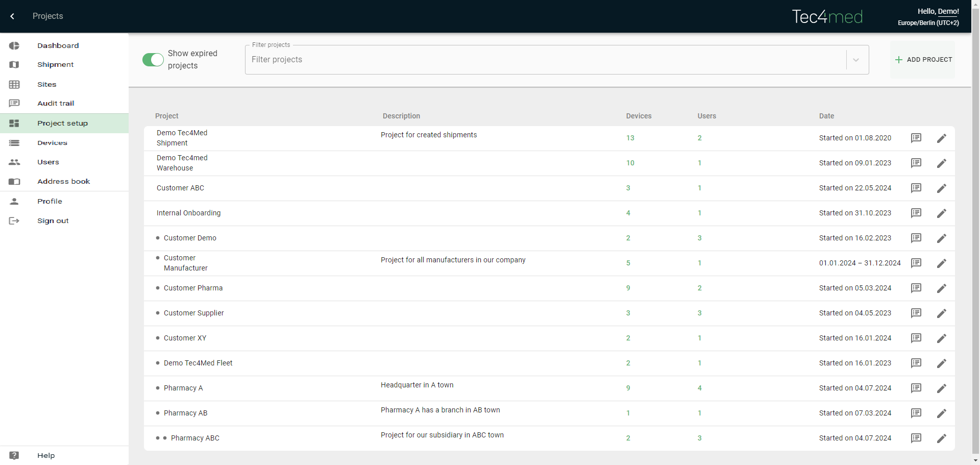Click the edit pencil for Pharmacy A

click(942, 388)
